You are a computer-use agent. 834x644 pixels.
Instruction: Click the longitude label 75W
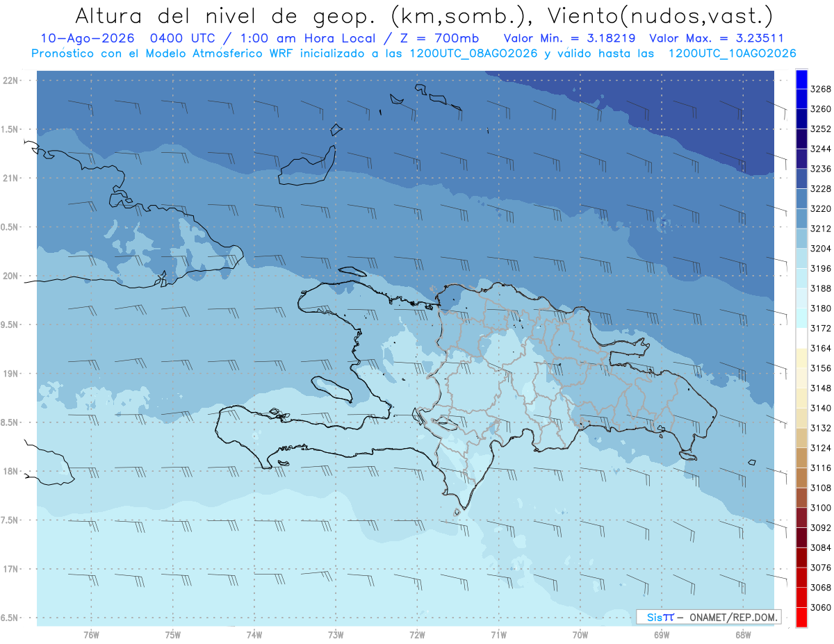click(173, 634)
